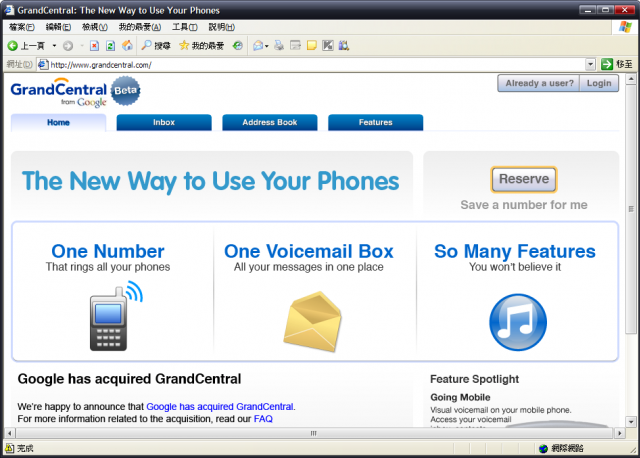
Task: Click the green Go arrow button
Action: pos(607,64)
